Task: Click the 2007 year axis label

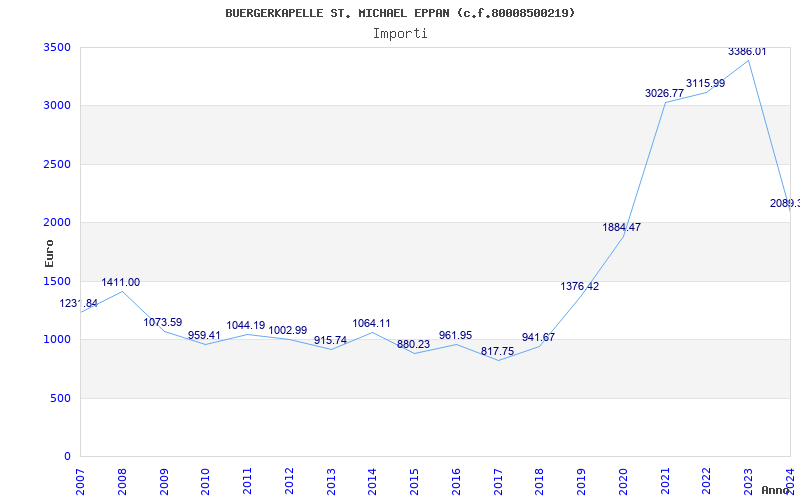Action: coord(80,482)
